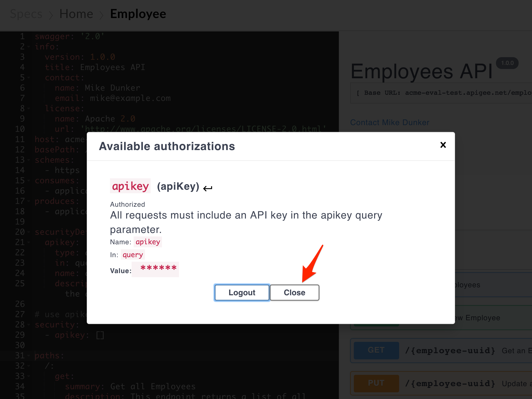Expand PUT /{employee-uuid} operation
The width and height of the screenshot is (532, 399).
click(x=441, y=384)
